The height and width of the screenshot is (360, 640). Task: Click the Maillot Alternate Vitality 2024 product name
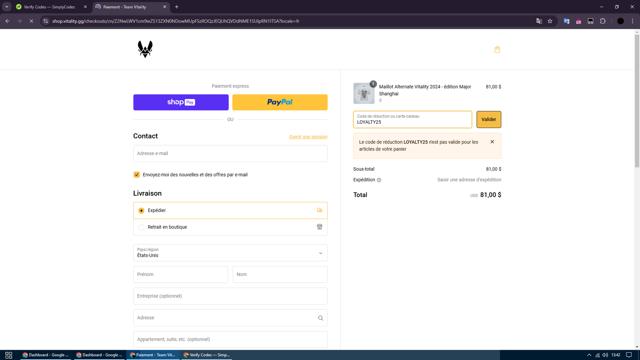pyautogui.click(x=425, y=90)
